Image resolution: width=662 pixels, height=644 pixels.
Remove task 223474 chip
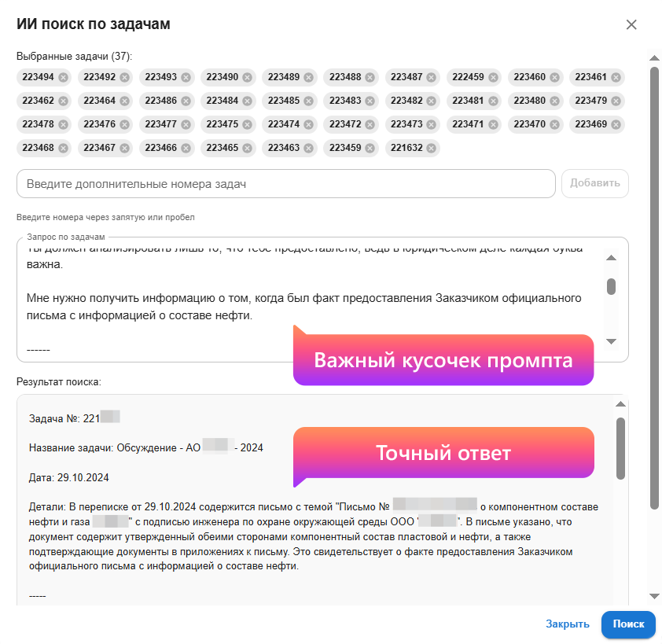(x=309, y=124)
